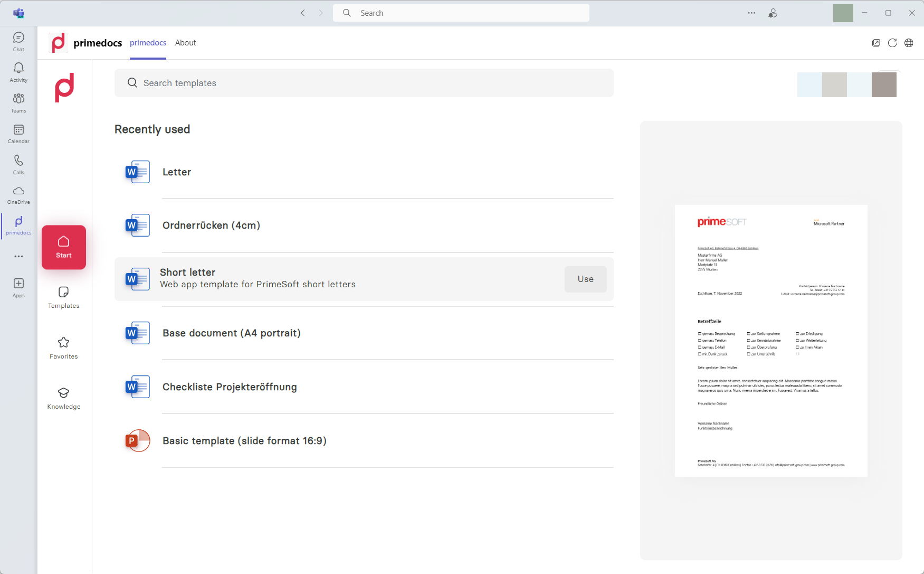Show more apps ellipsis in Teams rail
The image size is (924, 574).
click(x=18, y=256)
